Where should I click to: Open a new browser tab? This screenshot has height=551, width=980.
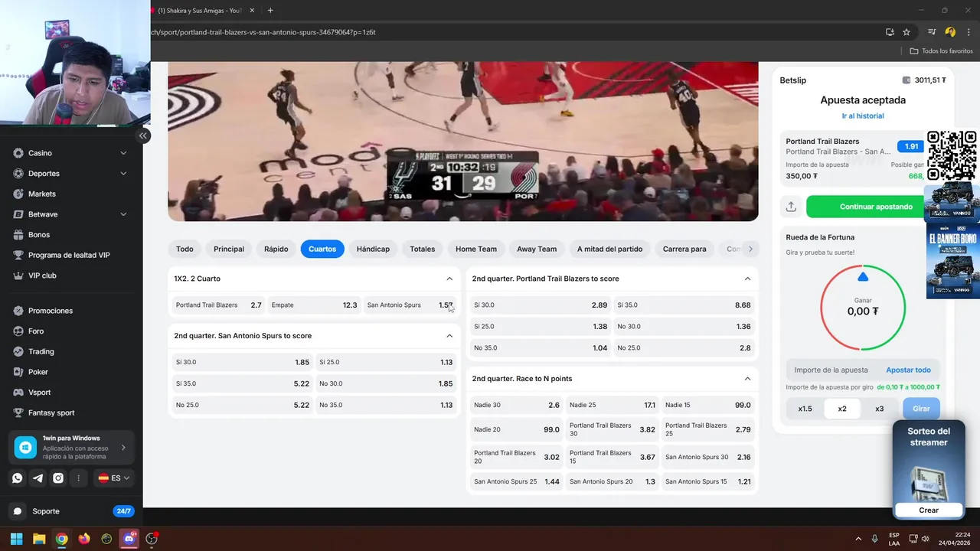click(270, 10)
